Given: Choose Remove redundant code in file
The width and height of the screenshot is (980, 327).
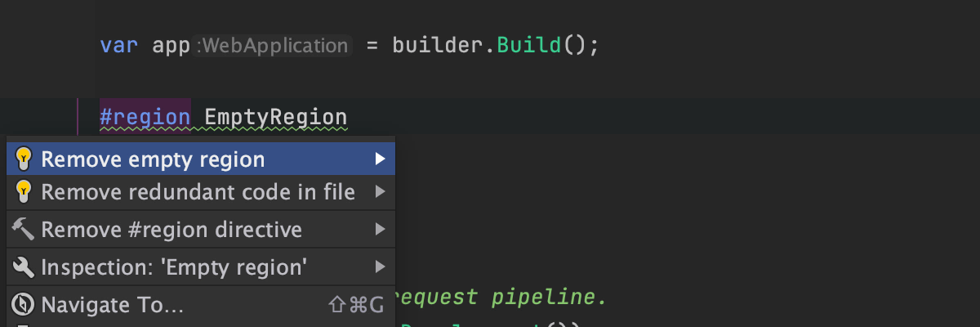Looking at the screenshot, I should (x=198, y=193).
